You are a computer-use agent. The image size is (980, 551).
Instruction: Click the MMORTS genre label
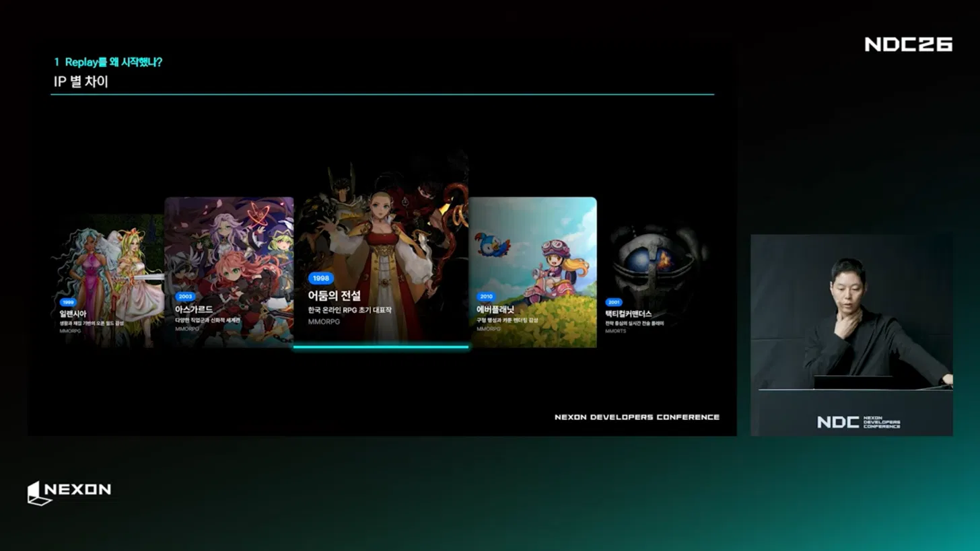pyautogui.click(x=615, y=331)
